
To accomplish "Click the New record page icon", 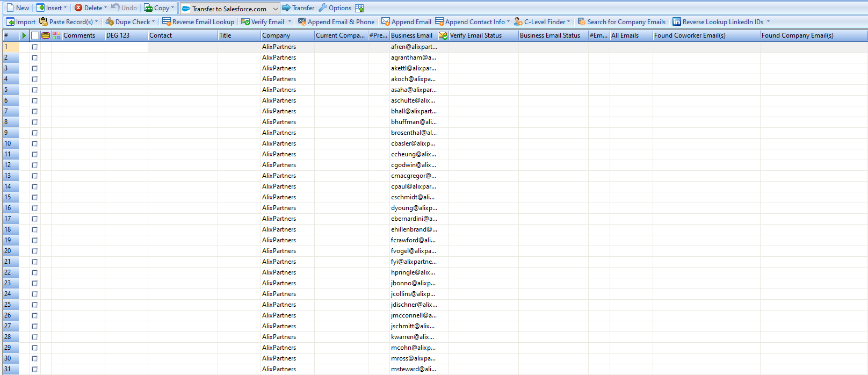I will [10, 8].
